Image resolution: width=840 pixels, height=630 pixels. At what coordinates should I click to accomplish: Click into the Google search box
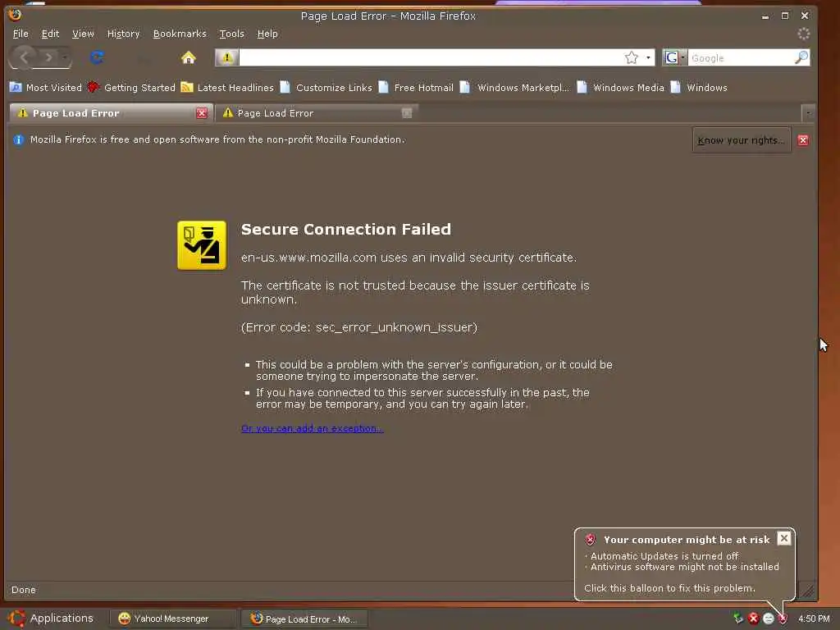click(739, 57)
